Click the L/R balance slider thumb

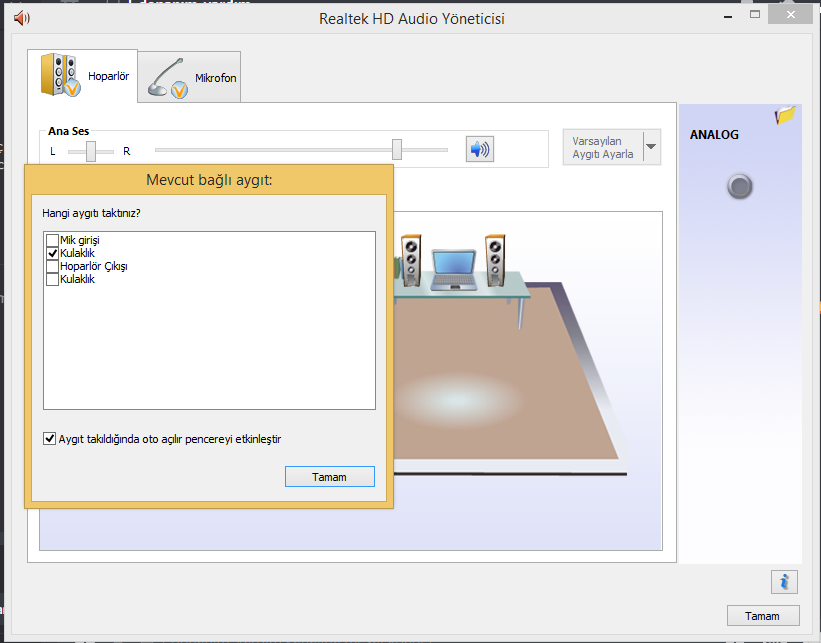point(91,151)
